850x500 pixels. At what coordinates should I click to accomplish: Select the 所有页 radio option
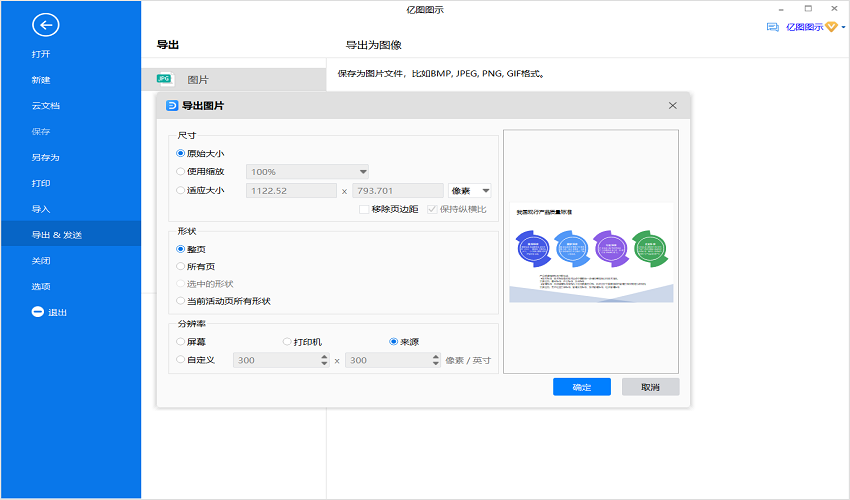[x=181, y=266]
